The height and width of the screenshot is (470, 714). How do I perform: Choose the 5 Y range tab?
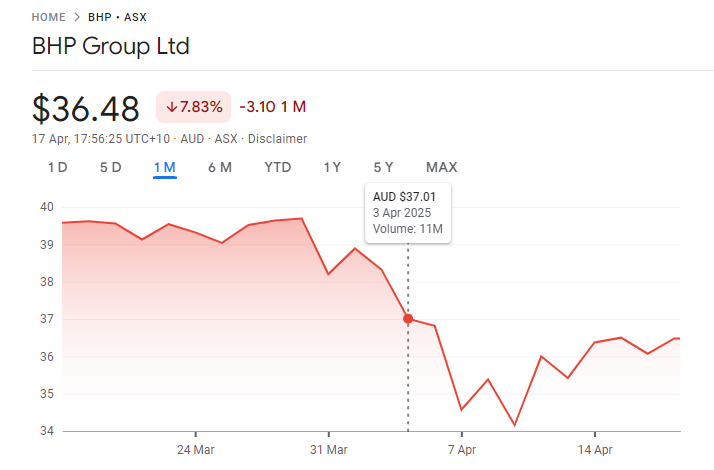click(383, 167)
